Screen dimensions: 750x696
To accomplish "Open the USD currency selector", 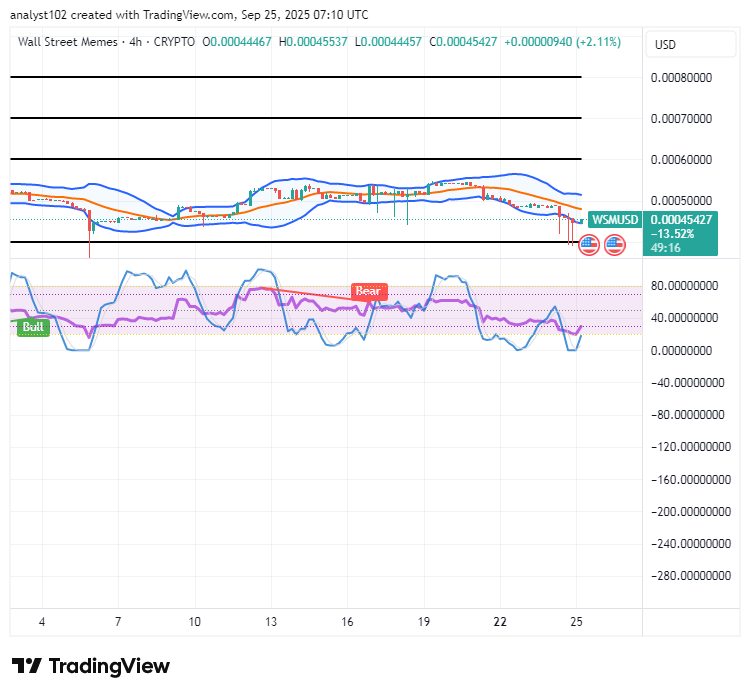I will pyautogui.click(x=690, y=44).
